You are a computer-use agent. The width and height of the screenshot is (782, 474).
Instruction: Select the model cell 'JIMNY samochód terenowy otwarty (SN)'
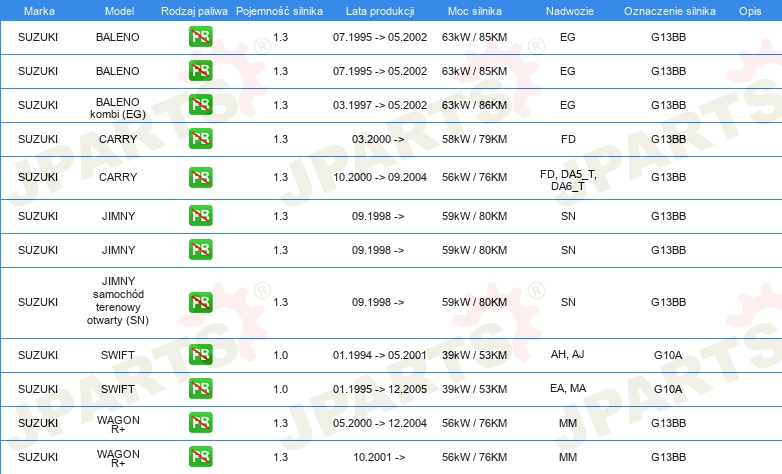click(118, 301)
